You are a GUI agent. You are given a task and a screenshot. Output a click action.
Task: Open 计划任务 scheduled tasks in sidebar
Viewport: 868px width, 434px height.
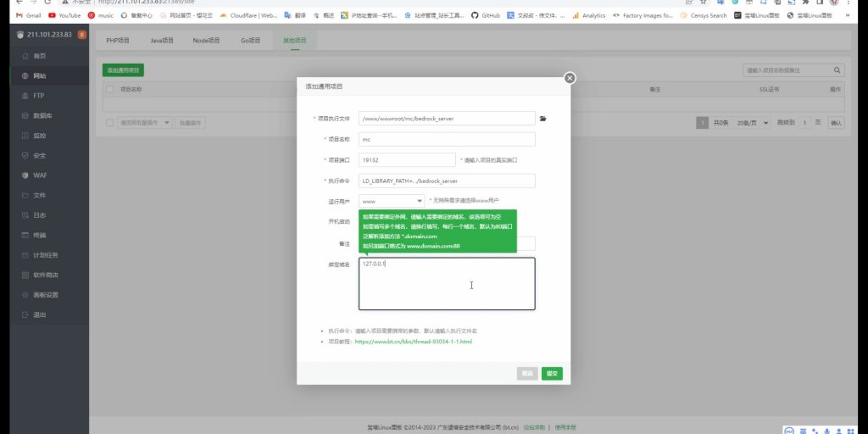click(46, 255)
